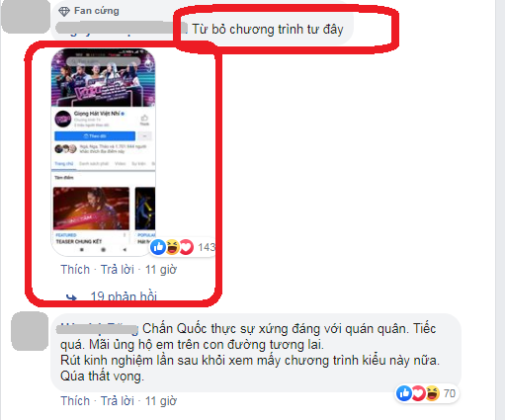Image resolution: width=505 pixels, height=420 pixels.
Task: Click the like reaction on Chấn Quốc comment
Action: coord(404,393)
